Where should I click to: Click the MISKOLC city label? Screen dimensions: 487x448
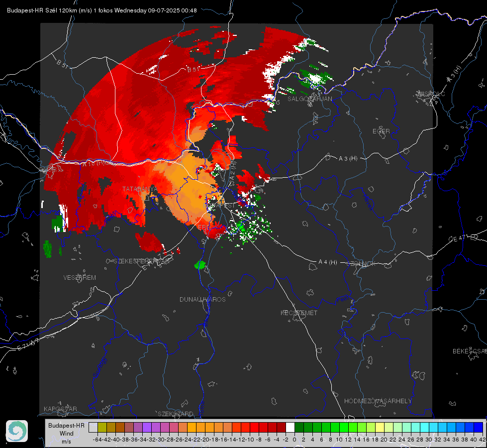coord(431,94)
